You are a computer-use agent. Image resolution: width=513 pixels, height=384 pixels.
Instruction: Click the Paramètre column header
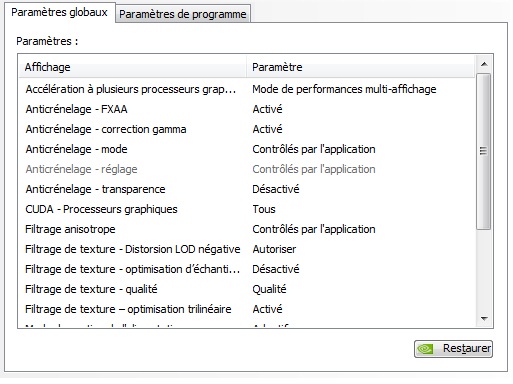[361, 67]
